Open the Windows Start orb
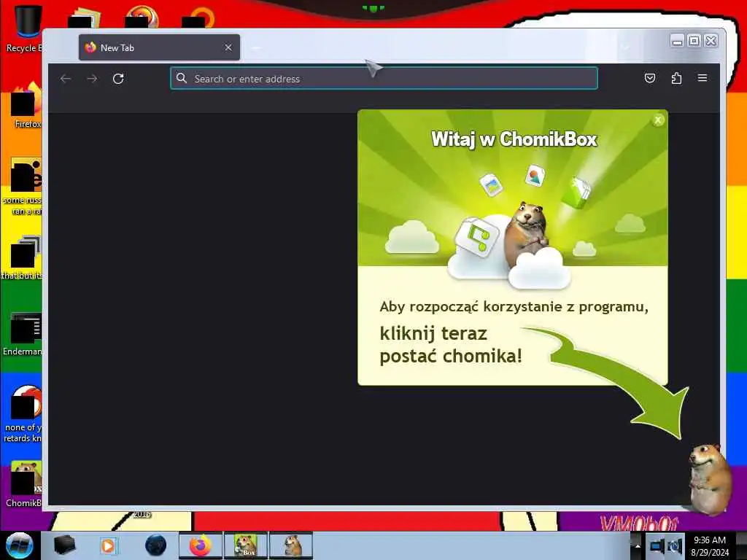The height and width of the screenshot is (560, 747). pyautogui.click(x=19, y=545)
